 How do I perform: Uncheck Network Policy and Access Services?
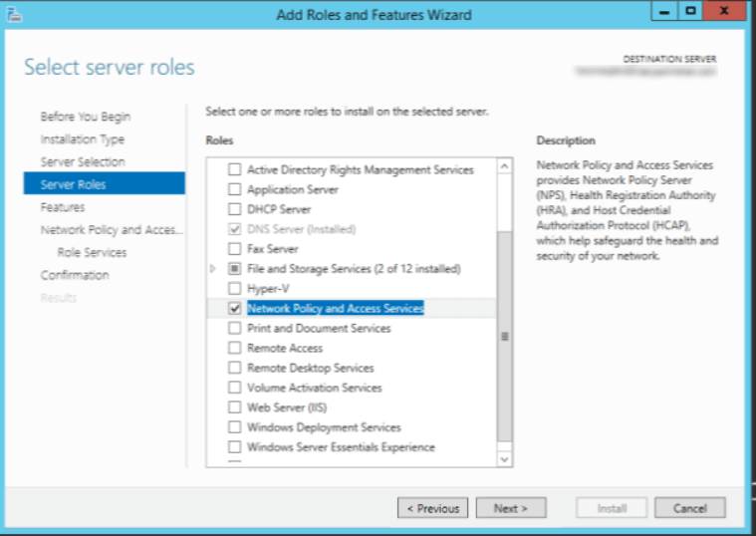pyautogui.click(x=235, y=309)
